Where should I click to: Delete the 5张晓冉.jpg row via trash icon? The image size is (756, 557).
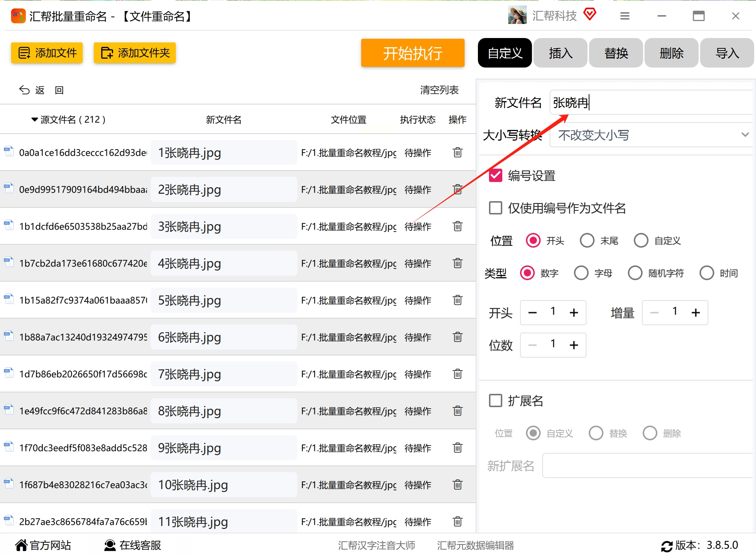click(x=457, y=300)
